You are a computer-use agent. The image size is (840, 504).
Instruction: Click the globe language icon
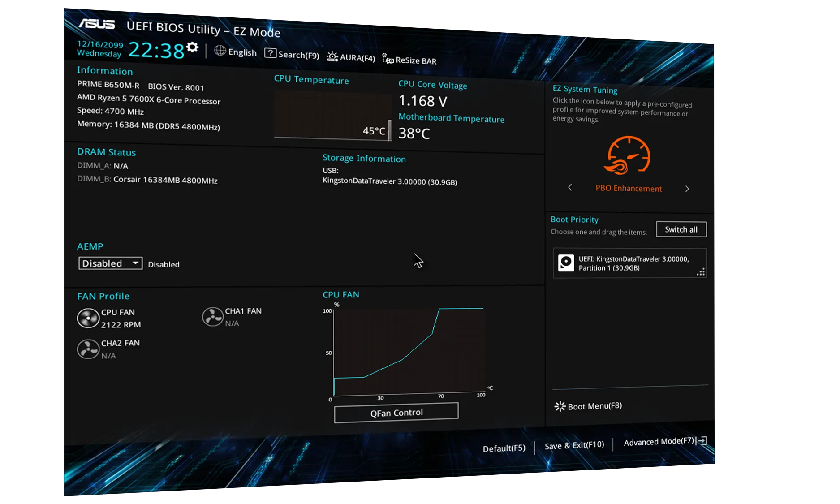220,51
